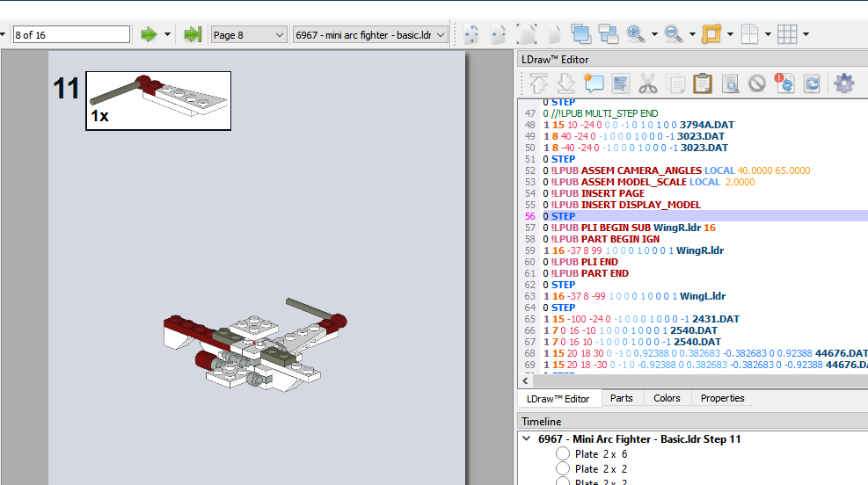The width and height of the screenshot is (868, 485).
Task: Select the first Plate 2 x 2 timeline circle
Action: tap(563, 468)
